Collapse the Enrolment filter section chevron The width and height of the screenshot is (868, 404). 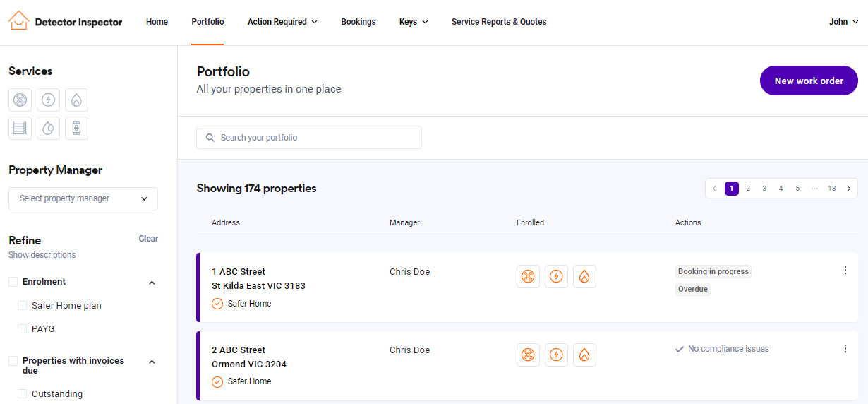point(152,283)
